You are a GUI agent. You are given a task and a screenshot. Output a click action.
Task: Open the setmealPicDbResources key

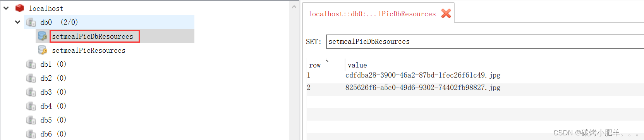tap(93, 36)
